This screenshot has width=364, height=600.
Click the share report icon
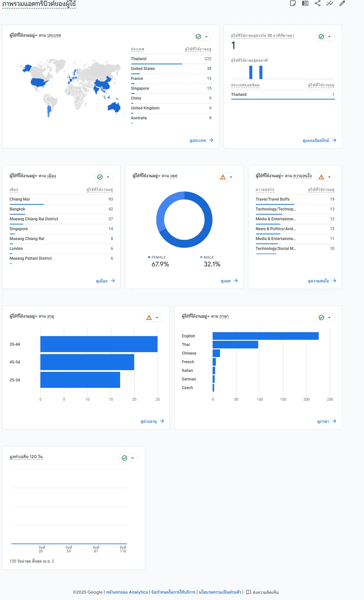click(x=317, y=3)
